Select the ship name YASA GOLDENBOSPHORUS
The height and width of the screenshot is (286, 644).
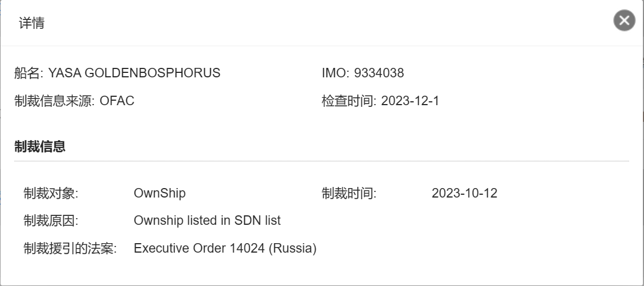pos(135,73)
